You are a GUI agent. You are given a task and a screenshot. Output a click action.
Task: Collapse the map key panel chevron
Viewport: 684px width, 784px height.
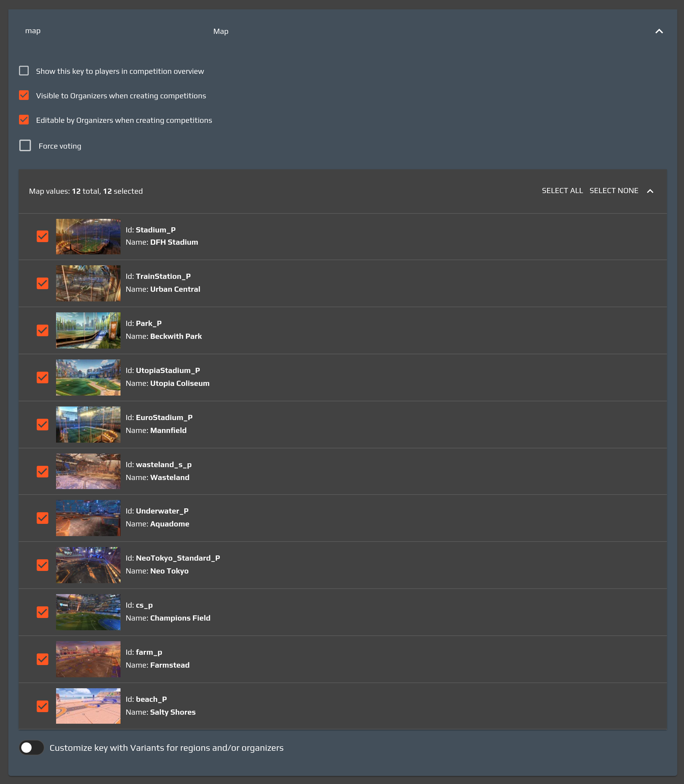pyautogui.click(x=659, y=31)
